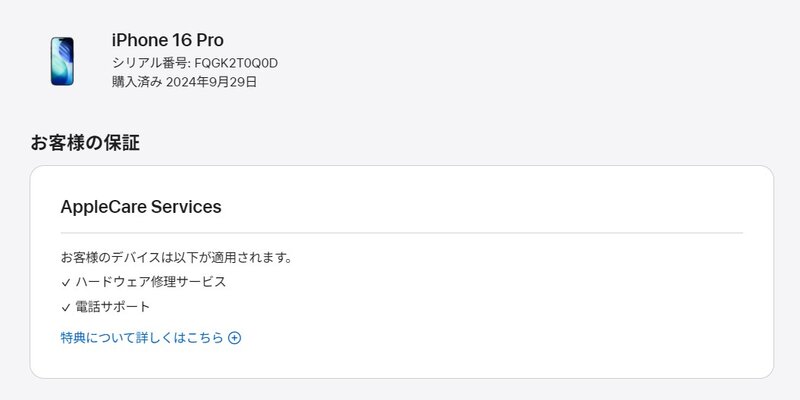
Task: Click the 電話サポート coverage item
Action: coord(113,307)
